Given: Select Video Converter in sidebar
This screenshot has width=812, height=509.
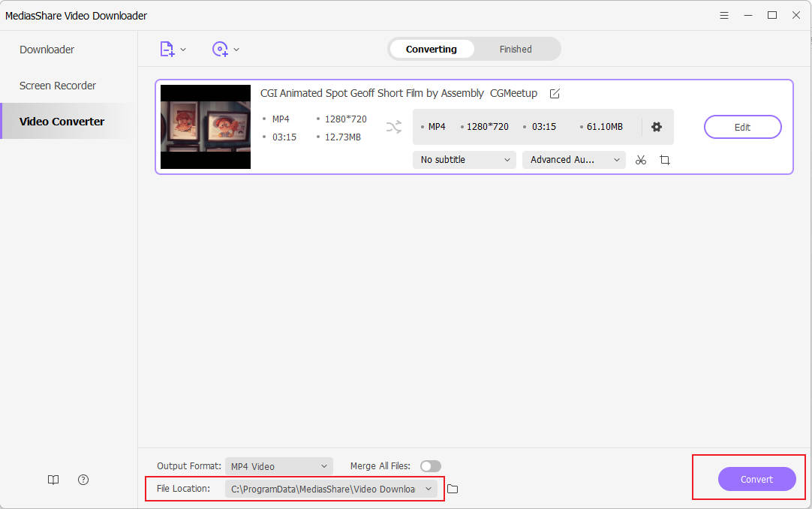Looking at the screenshot, I should [x=68, y=121].
